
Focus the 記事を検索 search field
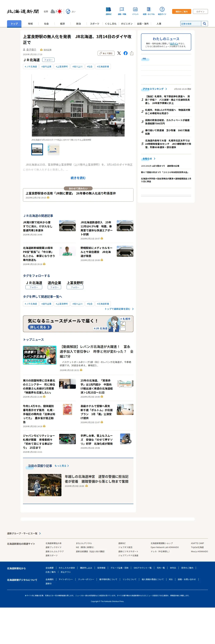(x=191, y=24)
